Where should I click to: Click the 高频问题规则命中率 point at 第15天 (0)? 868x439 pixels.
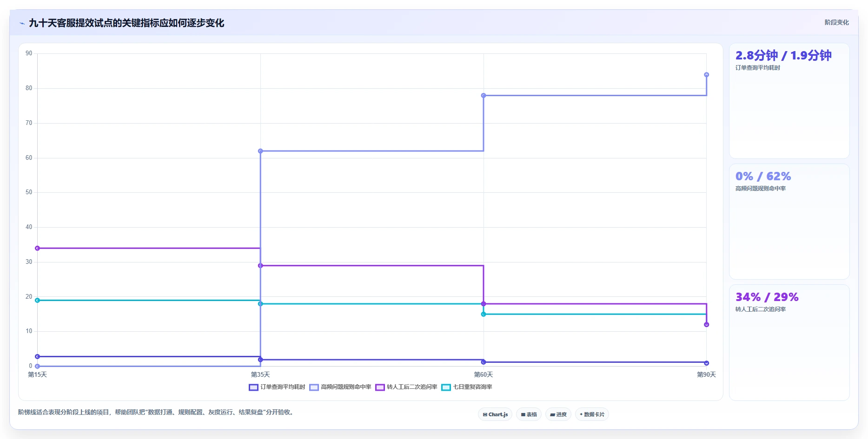38,366
